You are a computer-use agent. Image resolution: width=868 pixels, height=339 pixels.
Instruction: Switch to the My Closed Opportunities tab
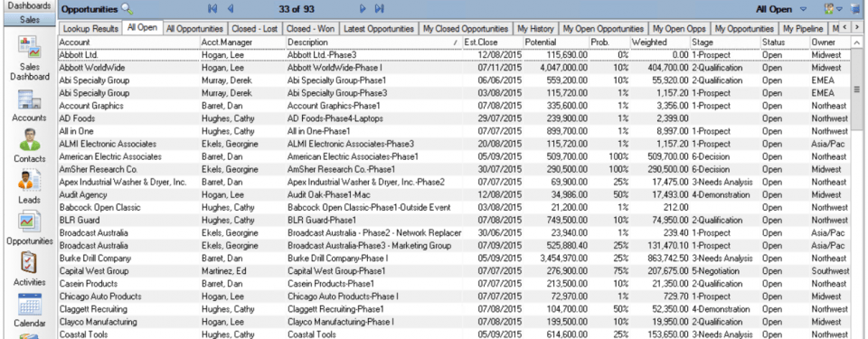(x=466, y=29)
